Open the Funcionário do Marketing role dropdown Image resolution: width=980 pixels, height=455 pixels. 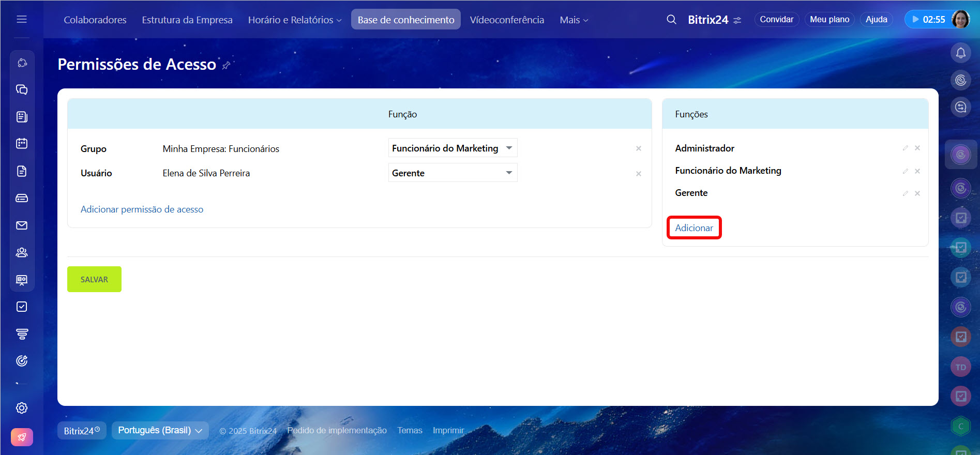[453, 148]
